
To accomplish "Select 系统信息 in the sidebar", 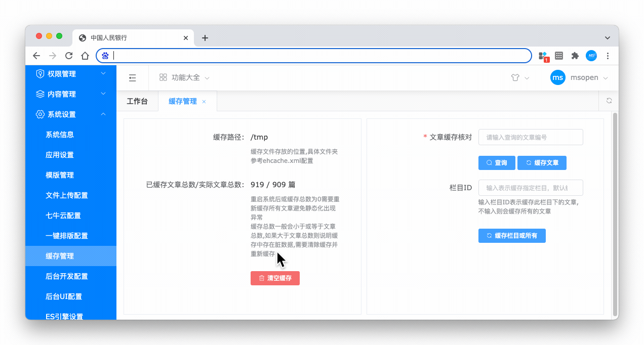I will (60, 135).
